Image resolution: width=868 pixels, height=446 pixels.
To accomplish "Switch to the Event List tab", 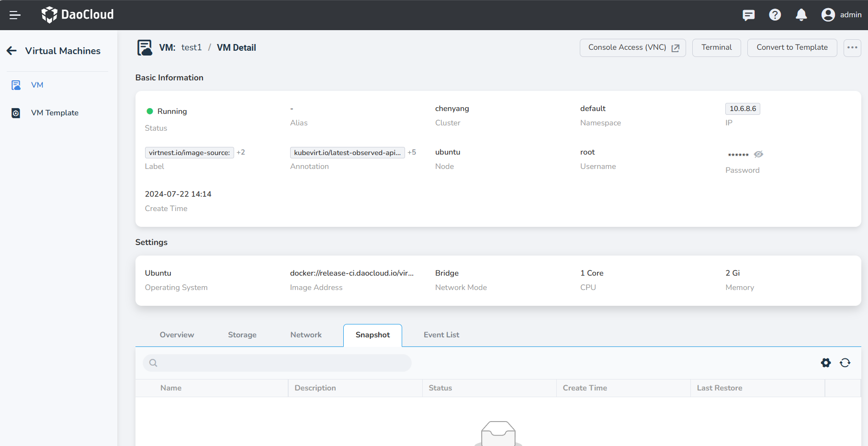I will click(x=441, y=335).
